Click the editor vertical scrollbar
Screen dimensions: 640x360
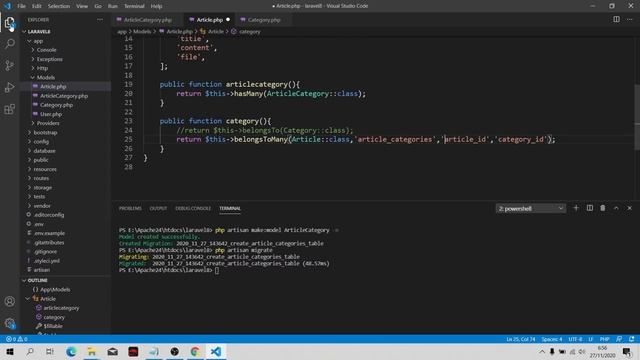637,118
